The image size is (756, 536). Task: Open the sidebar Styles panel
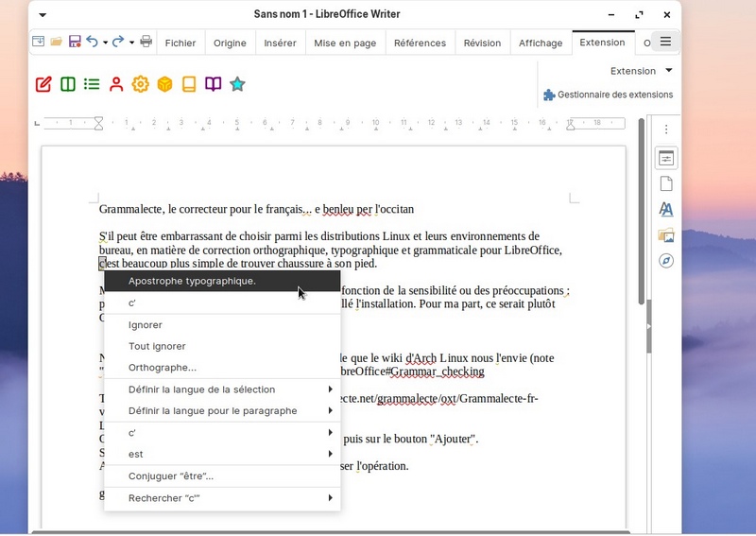(x=666, y=210)
